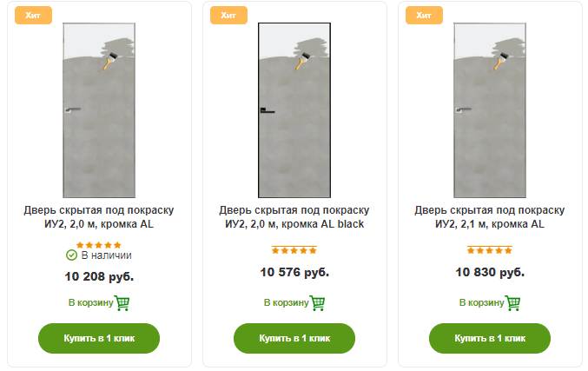Click star rating of first door
Screen dimensions: 588x371
click(99, 245)
